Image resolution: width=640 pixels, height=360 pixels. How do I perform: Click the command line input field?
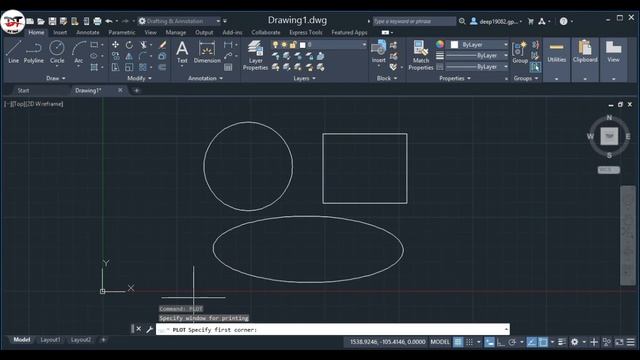click(333, 329)
